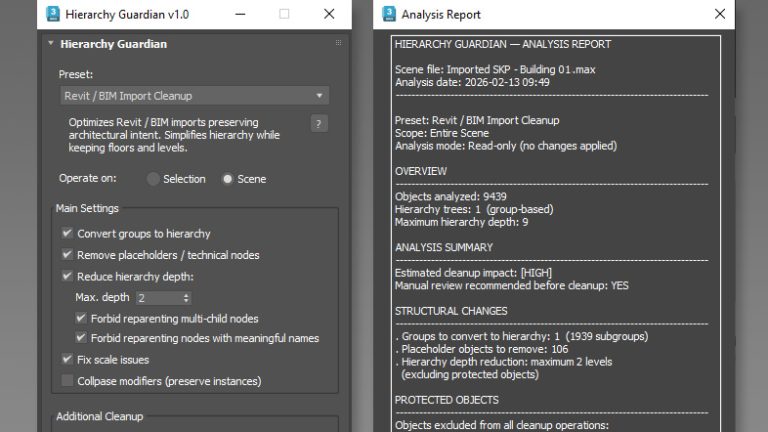The width and height of the screenshot is (768, 432).
Task: Open the Preset dropdown list
Action: pyautogui.click(x=194, y=96)
